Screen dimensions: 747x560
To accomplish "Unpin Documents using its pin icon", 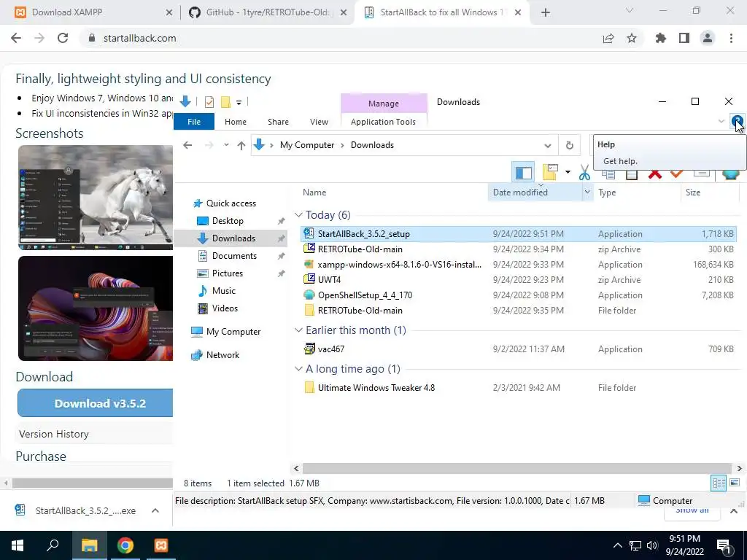I will (281, 256).
